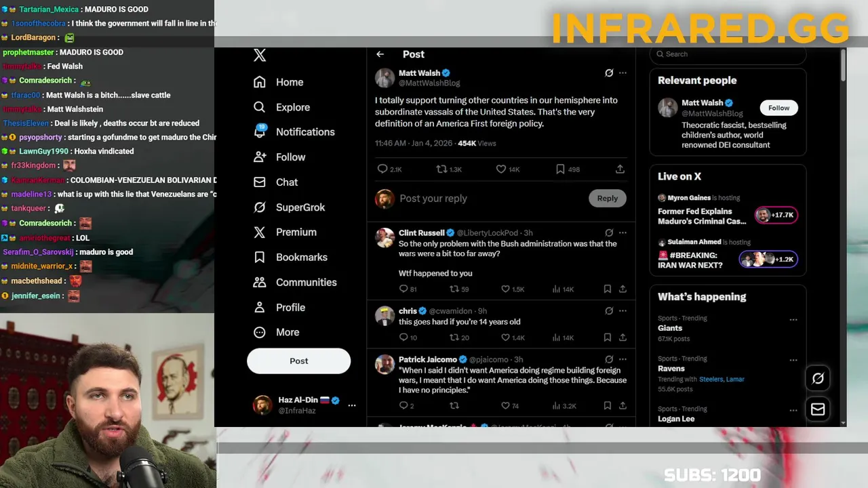Screen dimensions: 868x488
Task: Bookmark Patrick Jaicomo's reply
Action: [607, 405]
